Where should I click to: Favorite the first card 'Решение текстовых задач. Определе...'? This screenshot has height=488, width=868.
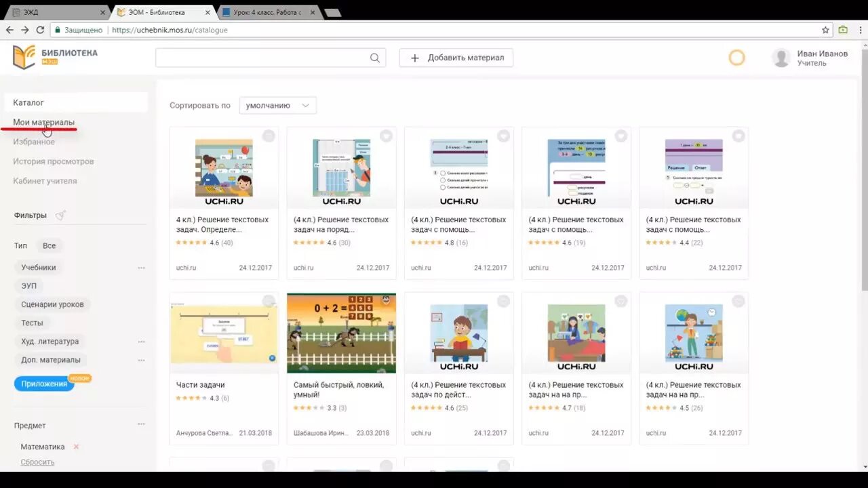point(269,136)
